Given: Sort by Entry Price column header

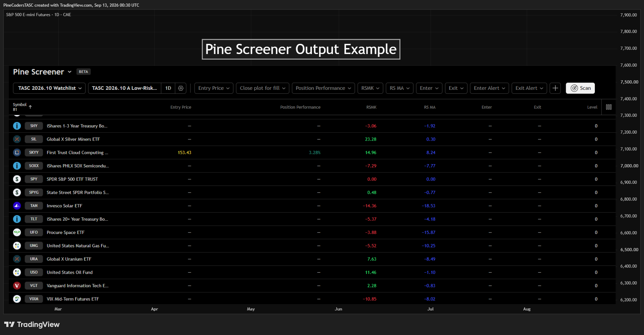Looking at the screenshot, I should pyautogui.click(x=181, y=107).
